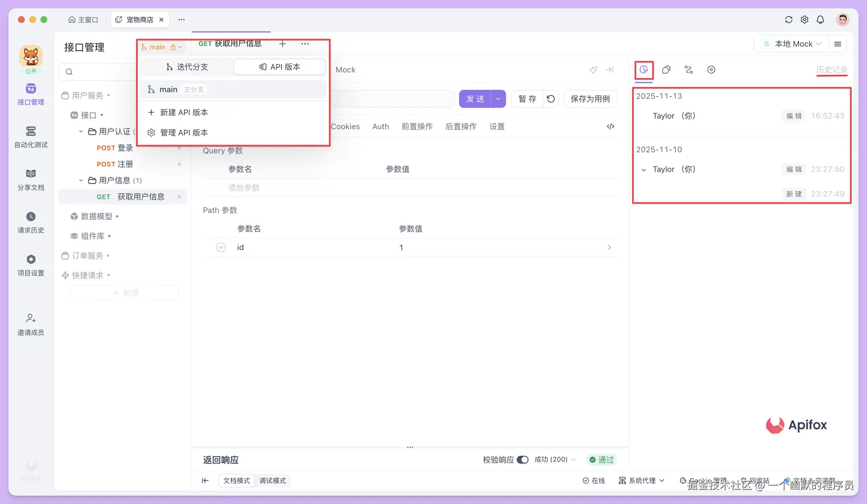This screenshot has width=867, height=504.
Task: Switch to 调试模式 at the bottom
Action: tap(273, 480)
